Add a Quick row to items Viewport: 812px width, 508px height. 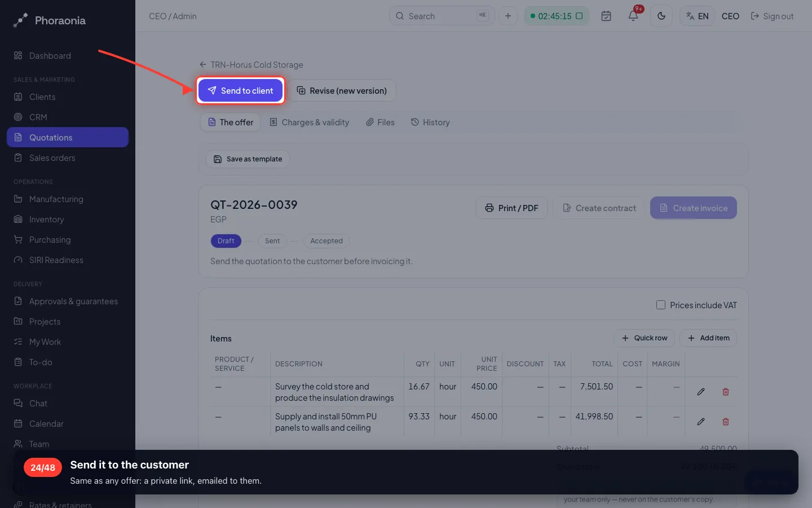pos(644,338)
